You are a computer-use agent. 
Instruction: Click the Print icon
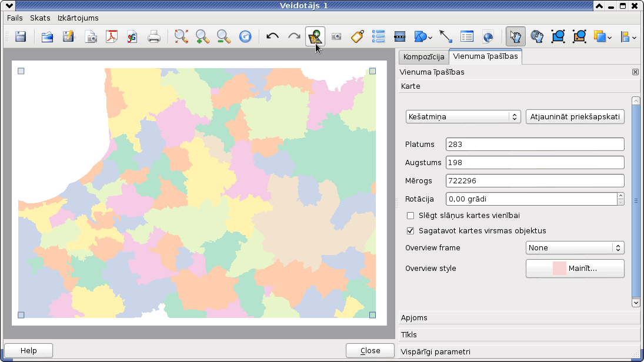[154, 36]
